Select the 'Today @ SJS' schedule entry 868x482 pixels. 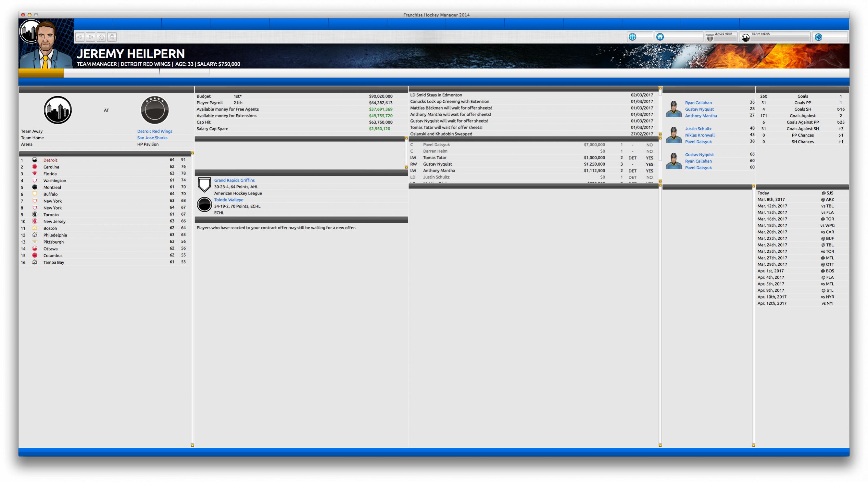coord(802,193)
